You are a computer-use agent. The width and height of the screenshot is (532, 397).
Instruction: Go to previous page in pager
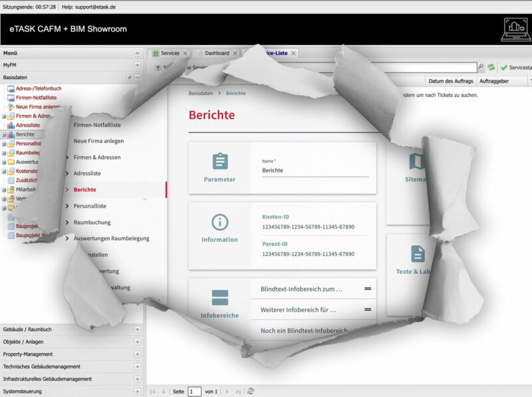[164, 392]
